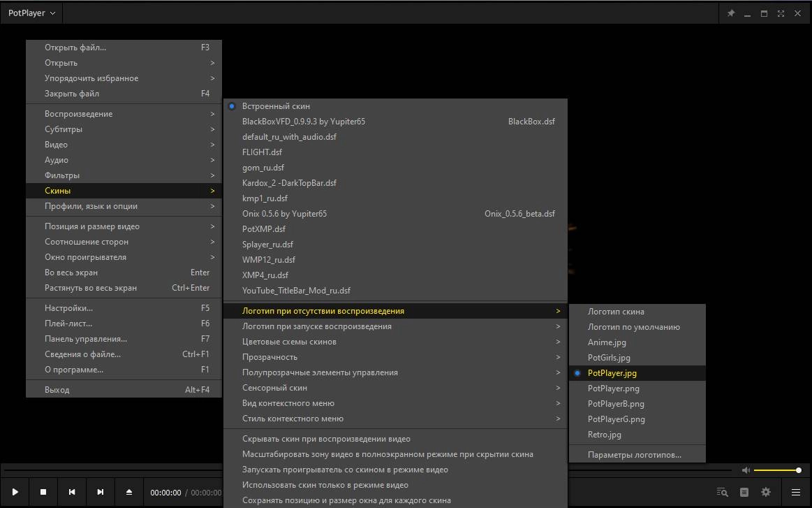Image resolution: width=812 pixels, height=508 pixels.
Task: Select PotPlayer.png logo
Action: point(637,389)
